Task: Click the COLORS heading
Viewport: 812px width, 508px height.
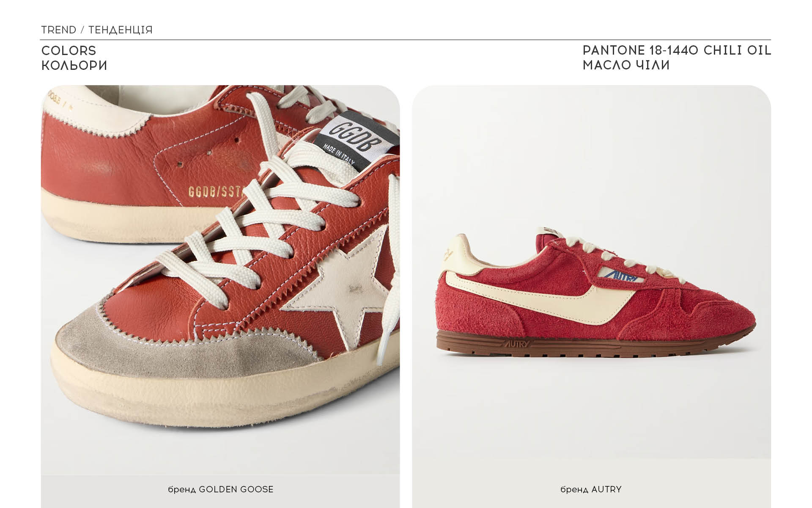Action: (69, 51)
